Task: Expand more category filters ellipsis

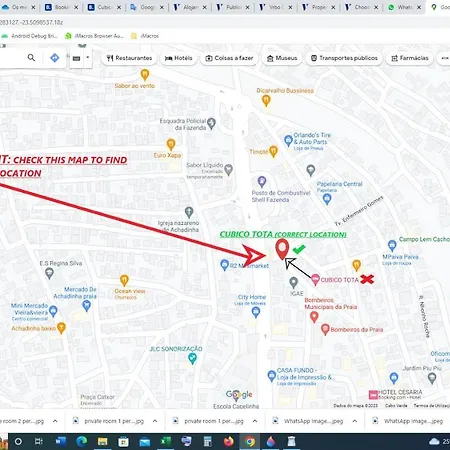Action: tap(445, 58)
